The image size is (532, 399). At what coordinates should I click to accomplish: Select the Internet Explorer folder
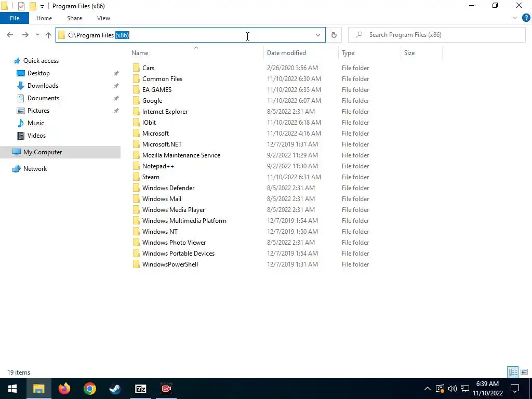coord(165,112)
